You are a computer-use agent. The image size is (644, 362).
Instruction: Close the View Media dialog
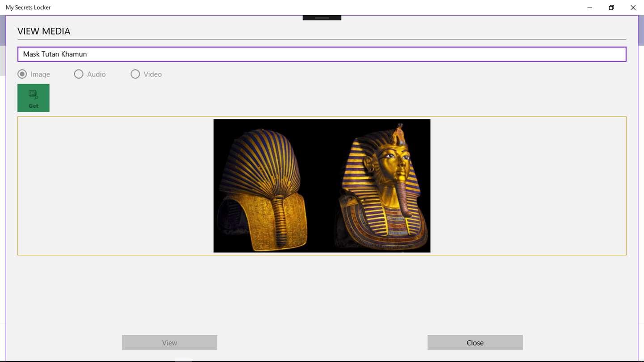[475, 342]
